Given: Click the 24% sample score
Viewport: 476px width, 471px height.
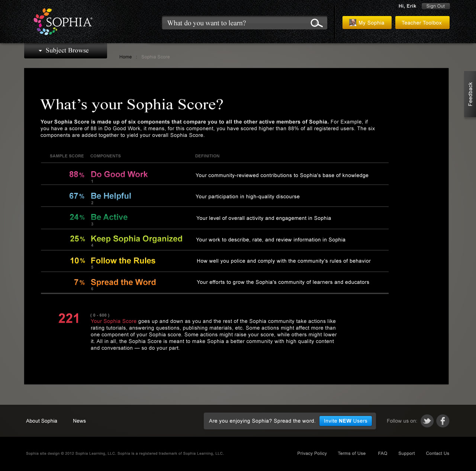Looking at the screenshot, I should [x=77, y=217].
